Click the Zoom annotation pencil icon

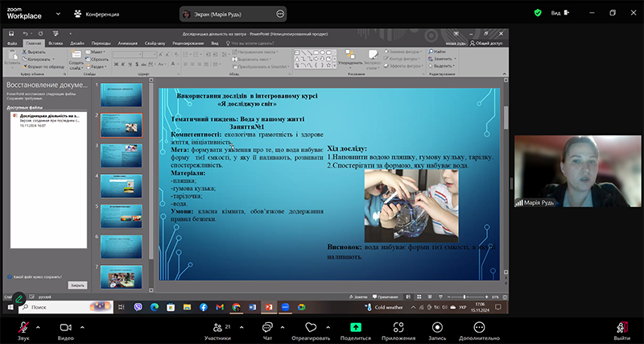pos(19,299)
